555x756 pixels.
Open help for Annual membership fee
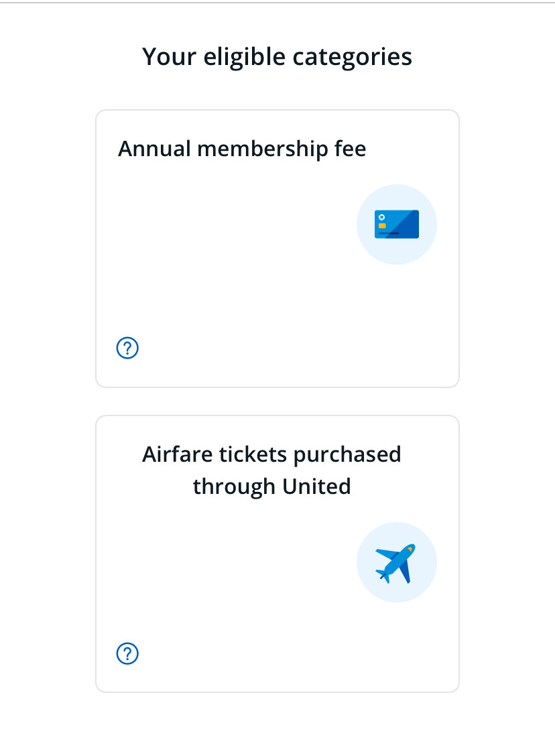click(127, 348)
